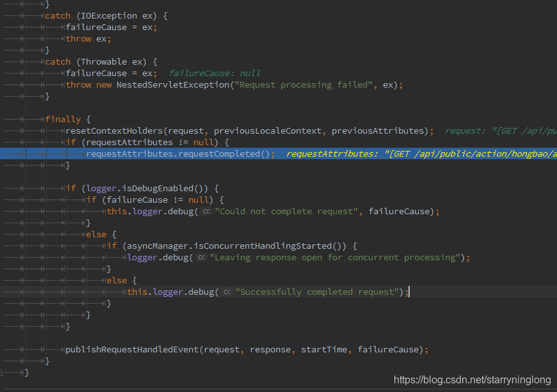Click the "finally" keyword

pos(63,120)
